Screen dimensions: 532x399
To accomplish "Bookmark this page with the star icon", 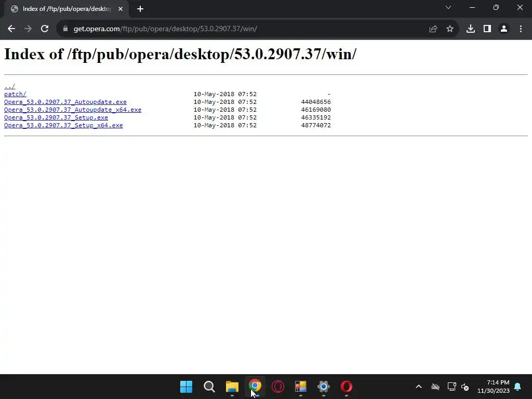I will [450, 29].
